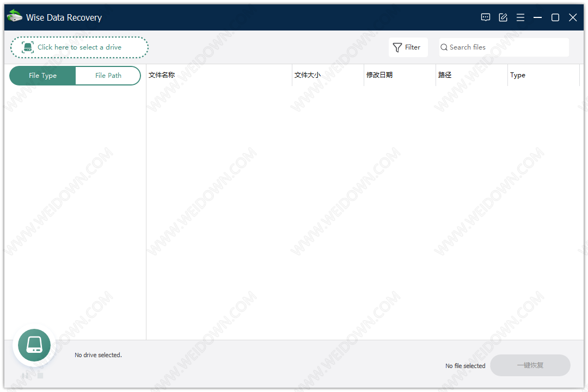Click the funnel icon in the Filter button

[397, 47]
